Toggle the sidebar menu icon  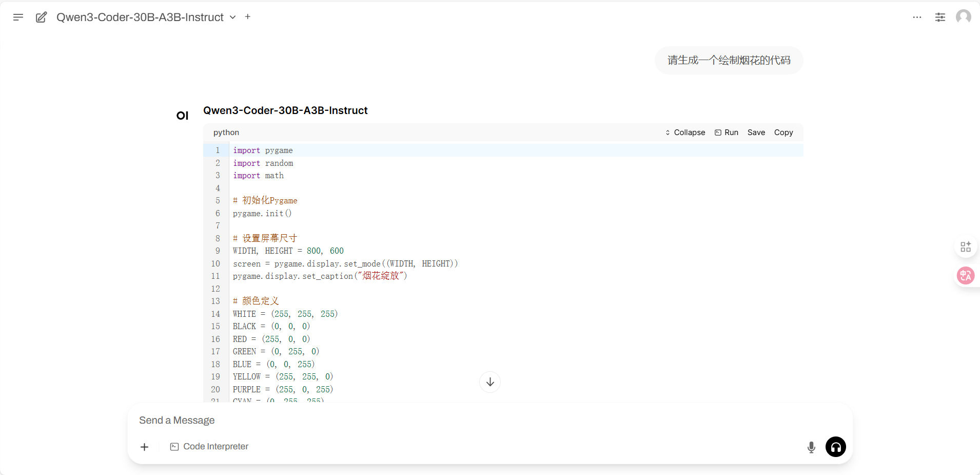pos(18,17)
